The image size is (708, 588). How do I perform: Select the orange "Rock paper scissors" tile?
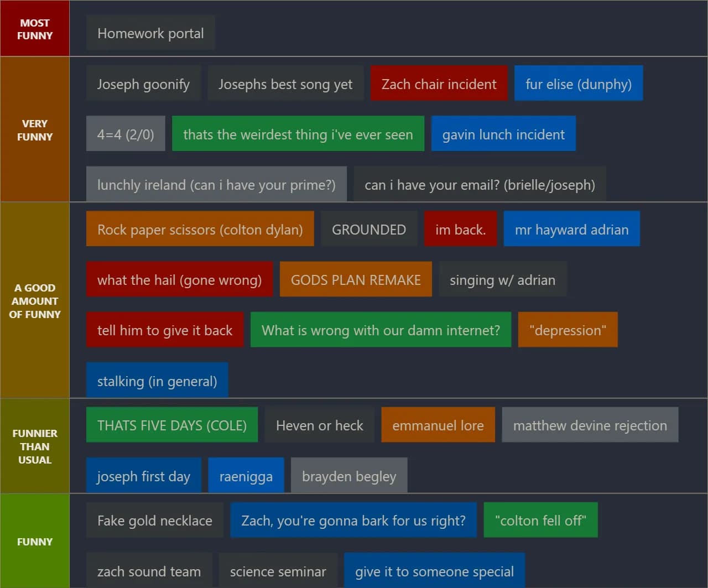[x=200, y=229]
